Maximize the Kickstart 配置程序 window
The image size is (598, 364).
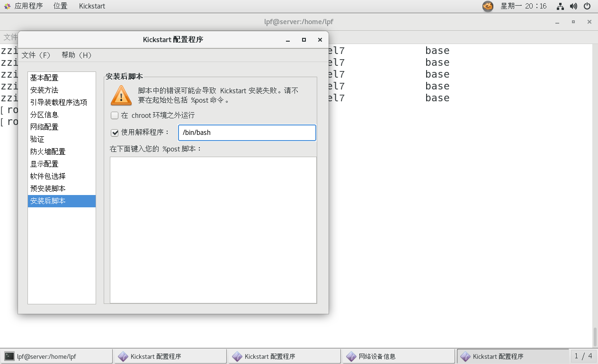click(x=304, y=40)
